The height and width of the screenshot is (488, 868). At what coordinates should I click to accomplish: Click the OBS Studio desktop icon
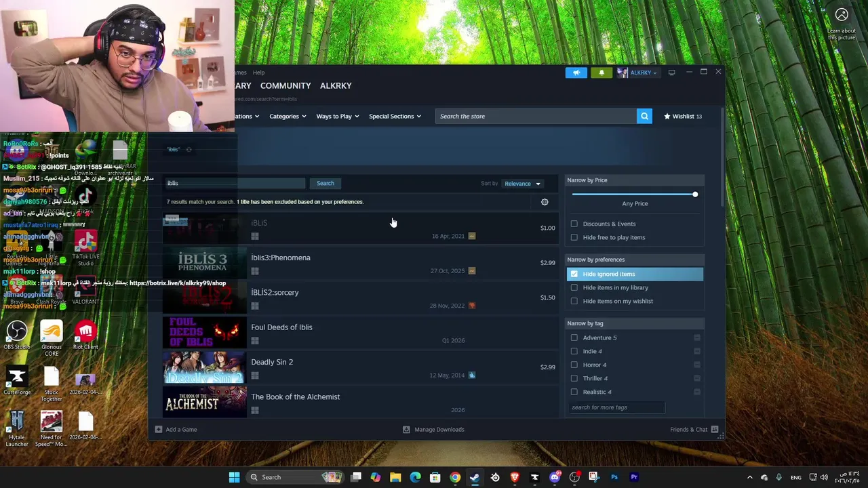click(x=17, y=335)
